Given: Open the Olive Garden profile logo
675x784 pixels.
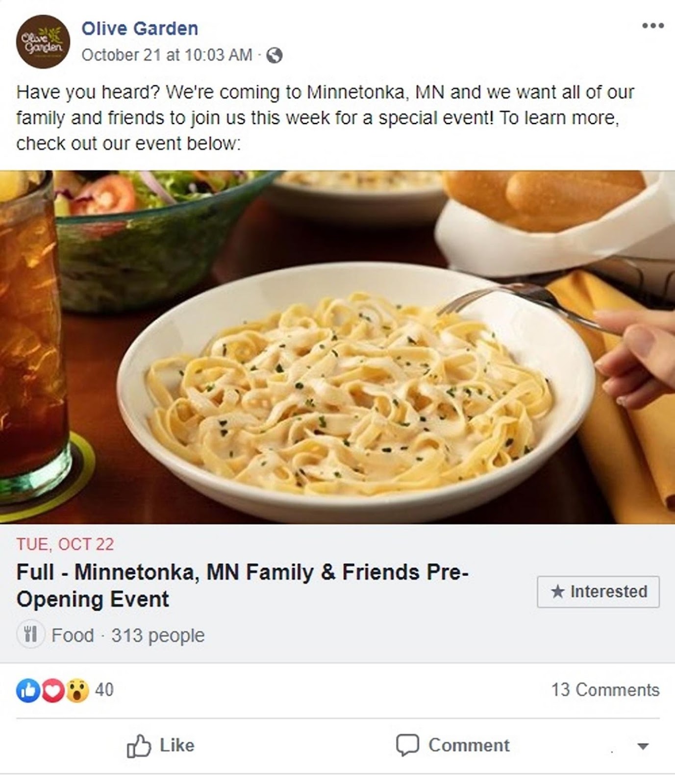Looking at the screenshot, I should coord(43,42).
